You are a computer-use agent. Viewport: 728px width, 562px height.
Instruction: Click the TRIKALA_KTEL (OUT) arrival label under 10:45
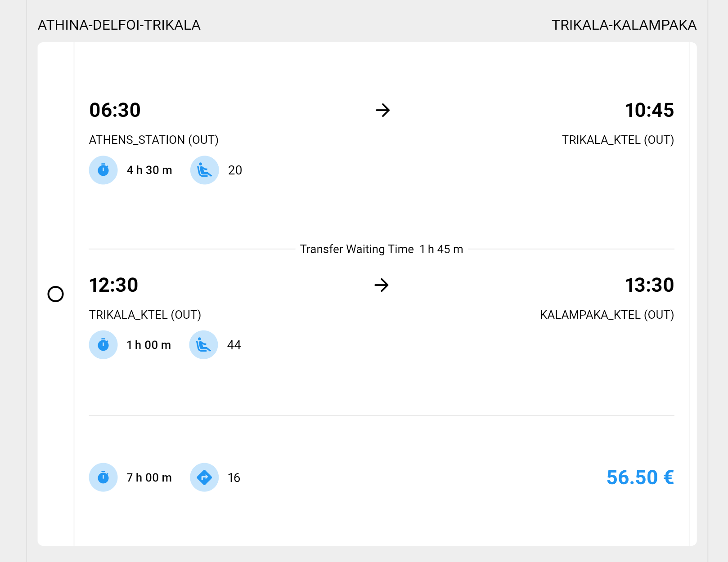pos(618,140)
